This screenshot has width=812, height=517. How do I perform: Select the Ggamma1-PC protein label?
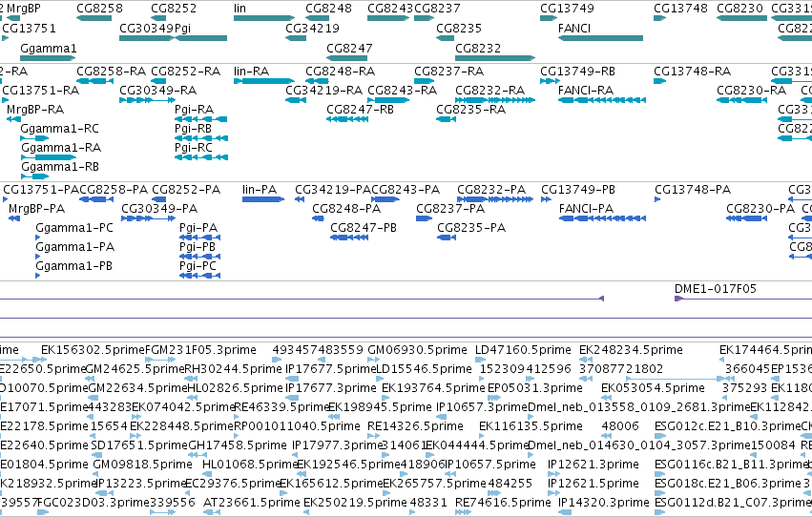(74, 228)
